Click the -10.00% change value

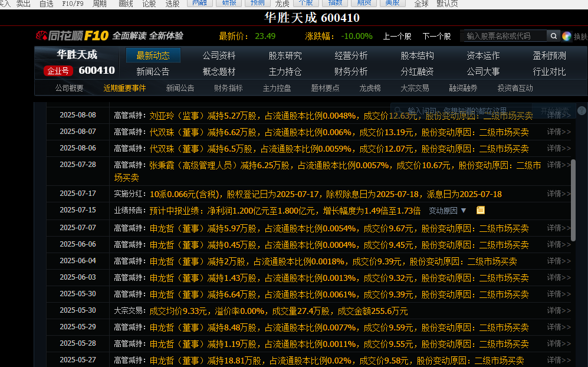[357, 37]
